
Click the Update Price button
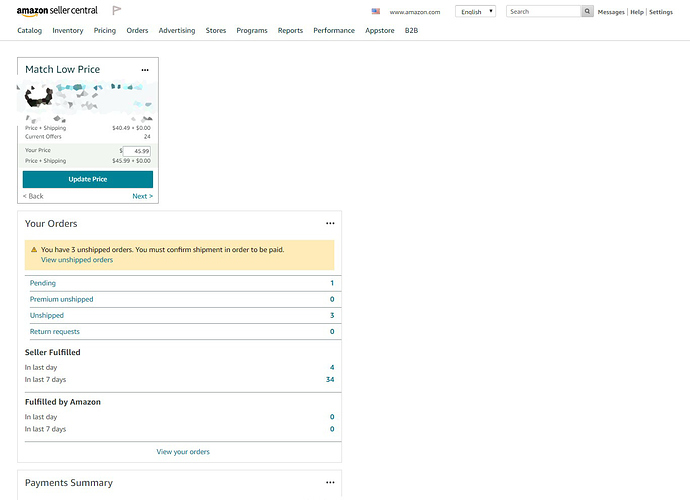coord(88,179)
